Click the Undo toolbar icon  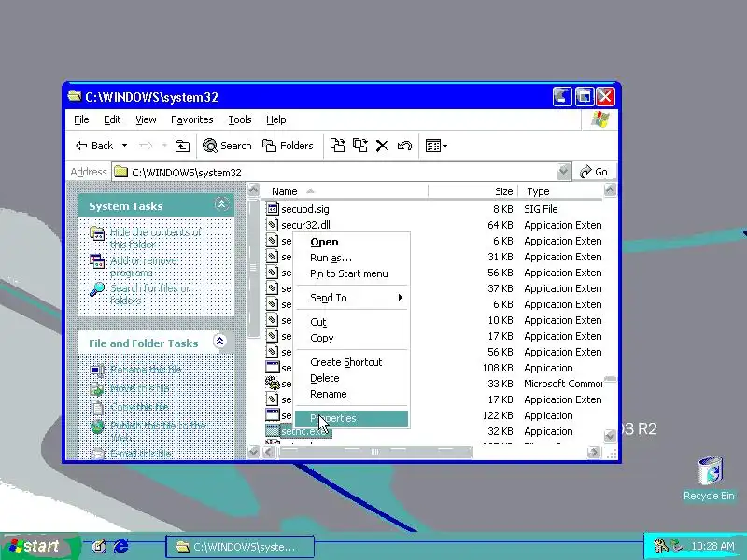tap(404, 146)
